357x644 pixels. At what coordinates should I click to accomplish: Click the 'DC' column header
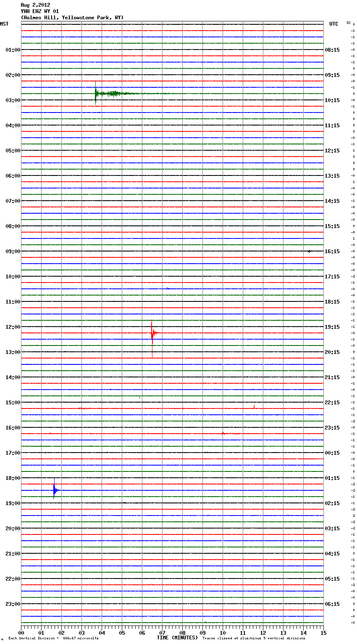(x=349, y=23)
